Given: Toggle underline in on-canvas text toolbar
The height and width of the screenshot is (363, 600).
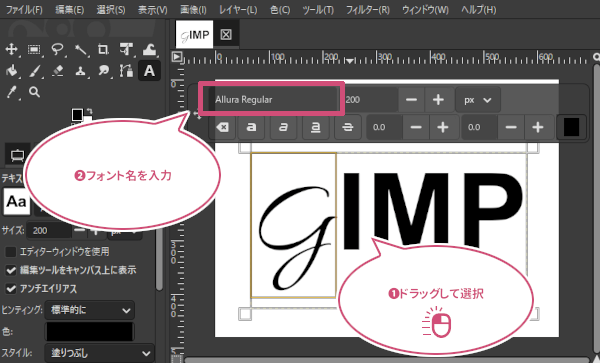Looking at the screenshot, I should coord(315,127).
